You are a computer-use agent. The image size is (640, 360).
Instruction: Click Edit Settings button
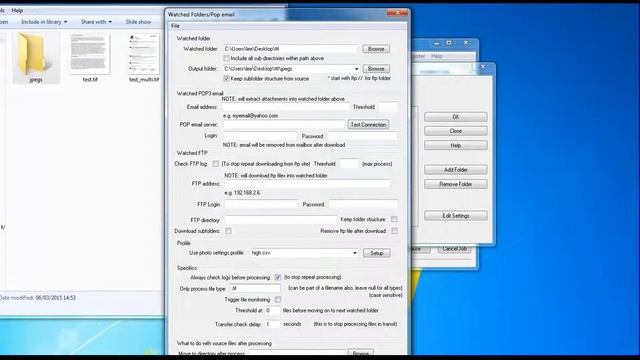pyautogui.click(x=456, y=216)
